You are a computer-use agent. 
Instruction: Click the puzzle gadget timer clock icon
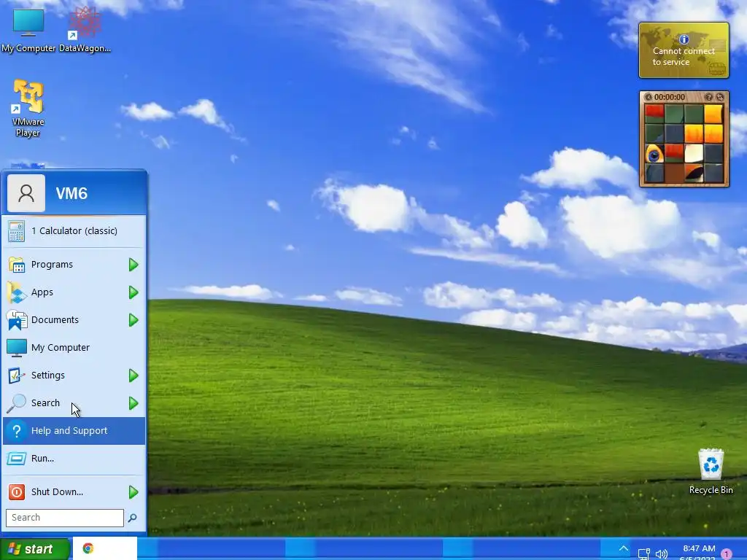[x=649, y=97]
